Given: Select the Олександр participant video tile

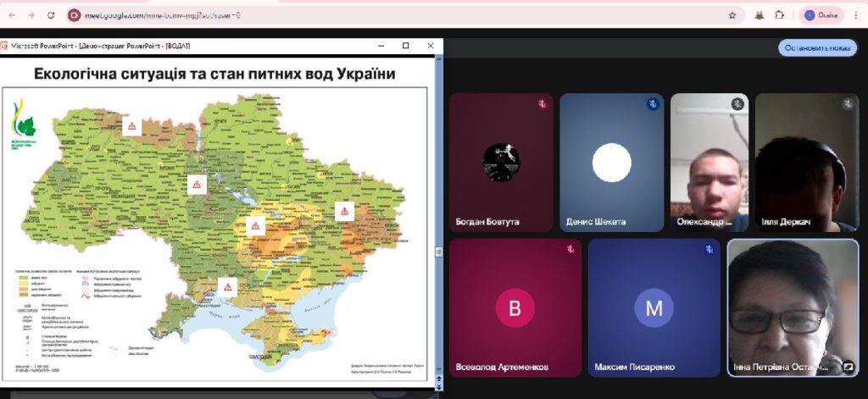Looking at the screenshot, I should (x=709, y=163).
